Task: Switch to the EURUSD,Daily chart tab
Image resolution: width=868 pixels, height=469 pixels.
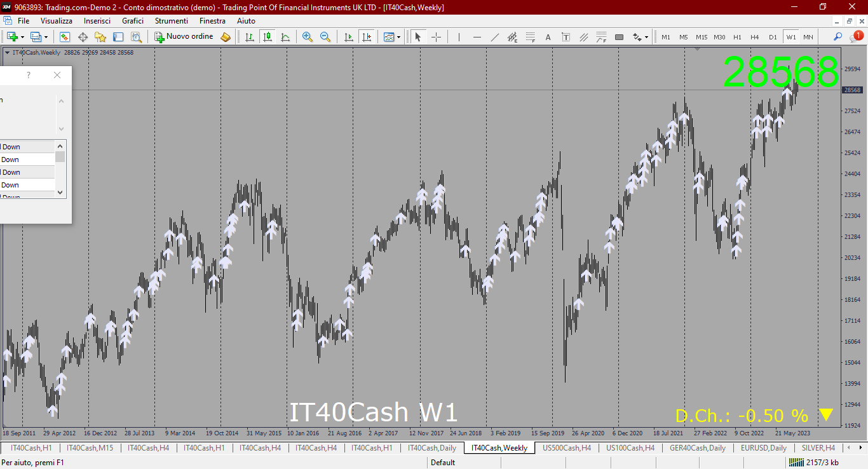Action: coord(764,448)
